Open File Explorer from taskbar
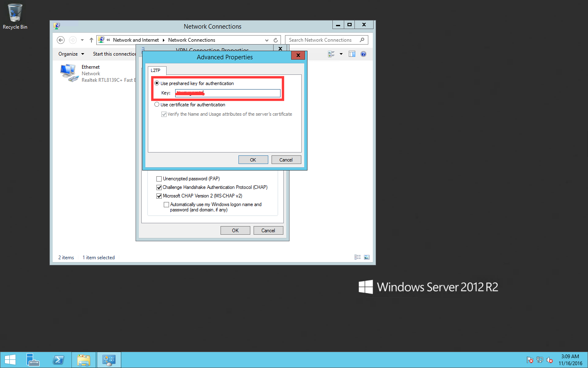The height and width of the screenshot is (368, 588). click(84, 360)
